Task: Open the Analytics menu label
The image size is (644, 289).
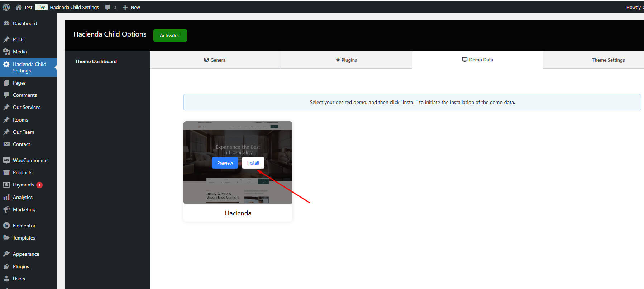Action: (x=23, y=197)
